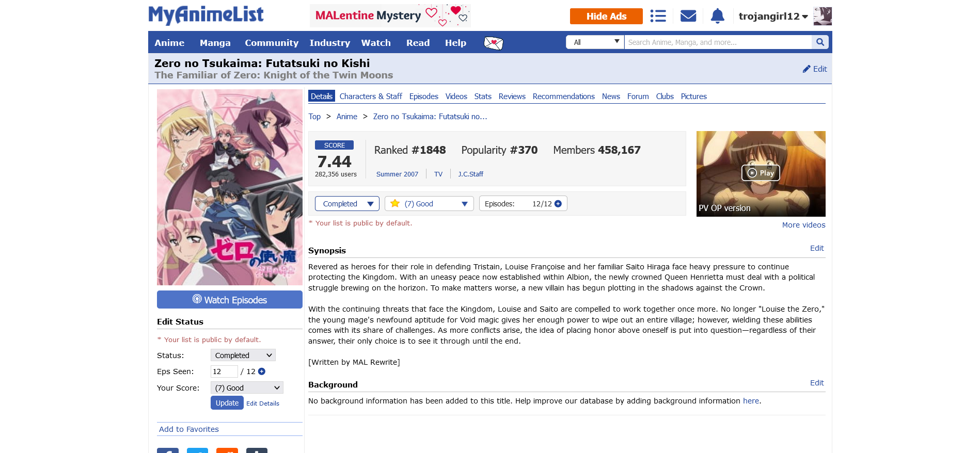The image size is (980, 453).
Task: Click the plus icon next to Eps Seen
Action: pos(262,371)
